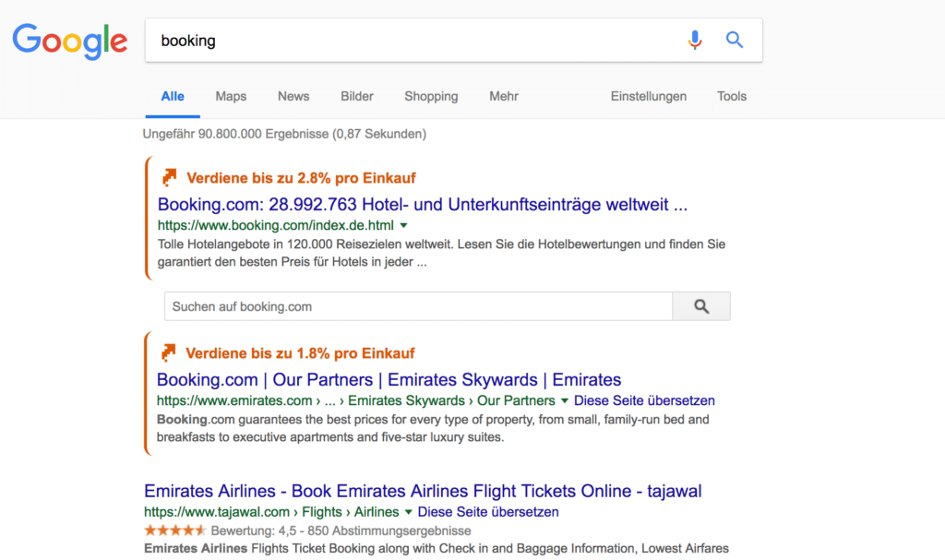Open the Shopping tab
The image size is (945, 560).
pos(431,97)
